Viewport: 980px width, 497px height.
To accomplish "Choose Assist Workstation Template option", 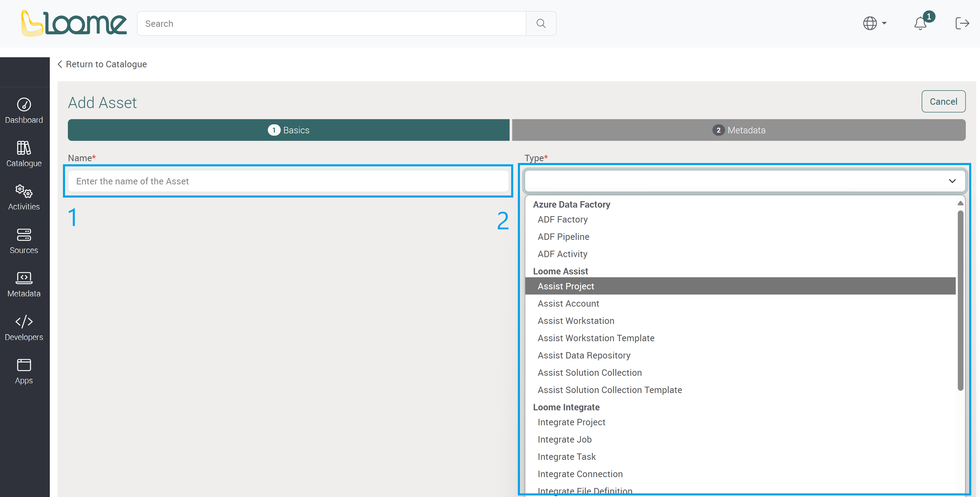I will [740, 338].
